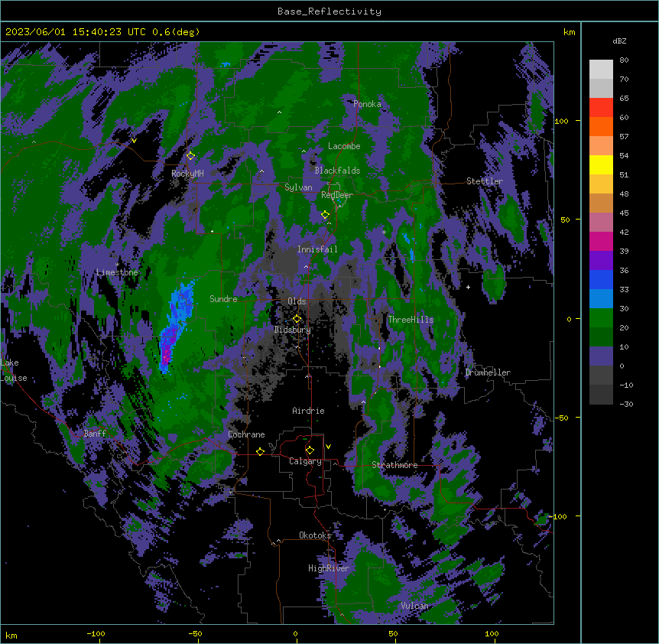
Task: Click the km unit label at bottom left
Action: coord(11,636)
